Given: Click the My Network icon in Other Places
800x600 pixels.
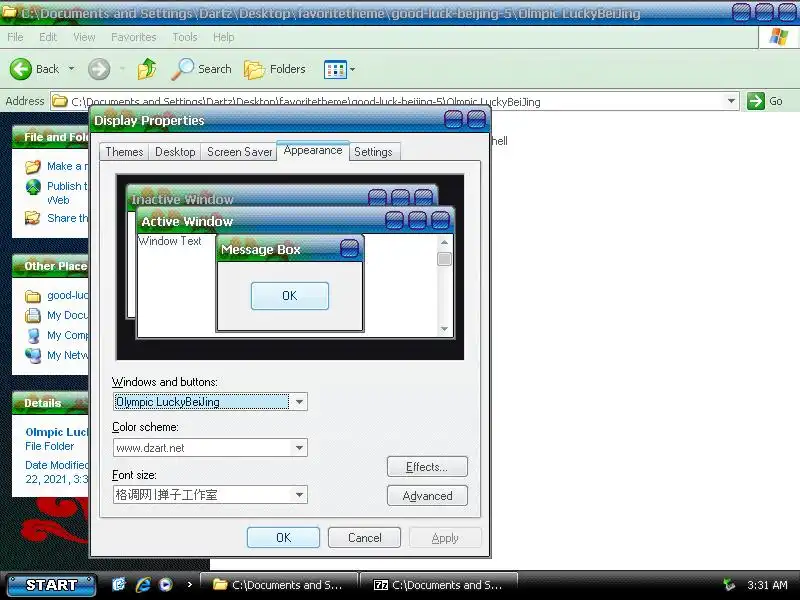Looking at the screenshot, I should [x=33, y=355].
